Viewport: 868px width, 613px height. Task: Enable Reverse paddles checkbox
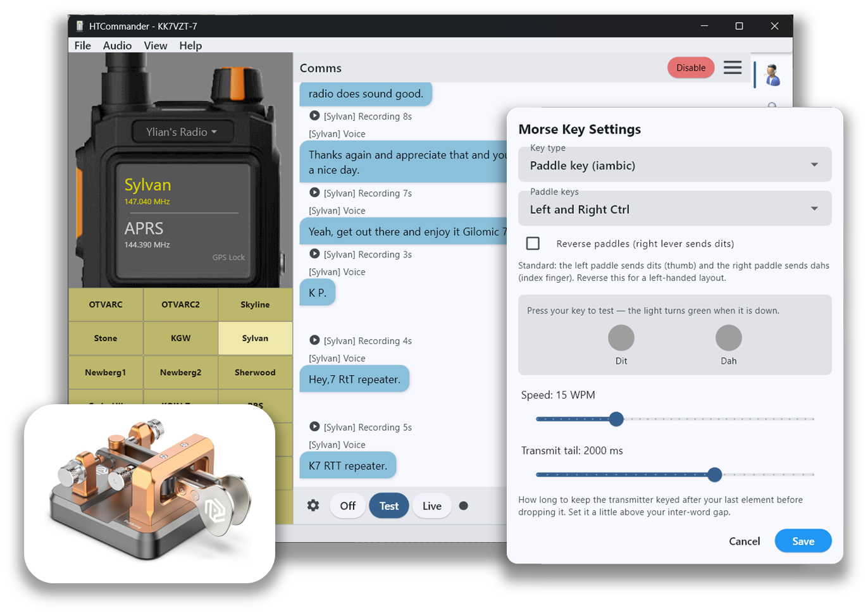[533, 244]
